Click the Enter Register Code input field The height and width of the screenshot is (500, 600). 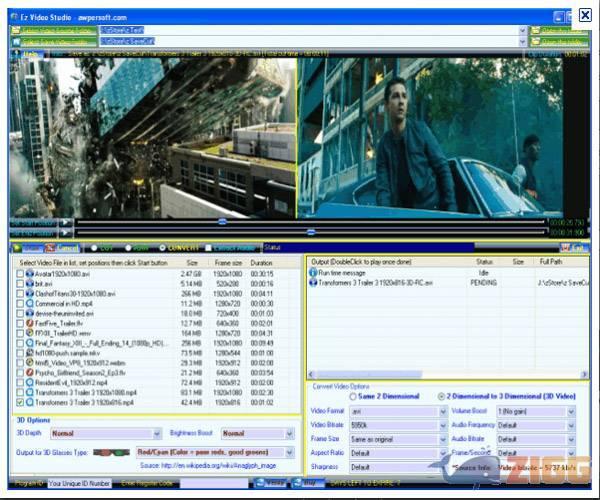point(214,484)
